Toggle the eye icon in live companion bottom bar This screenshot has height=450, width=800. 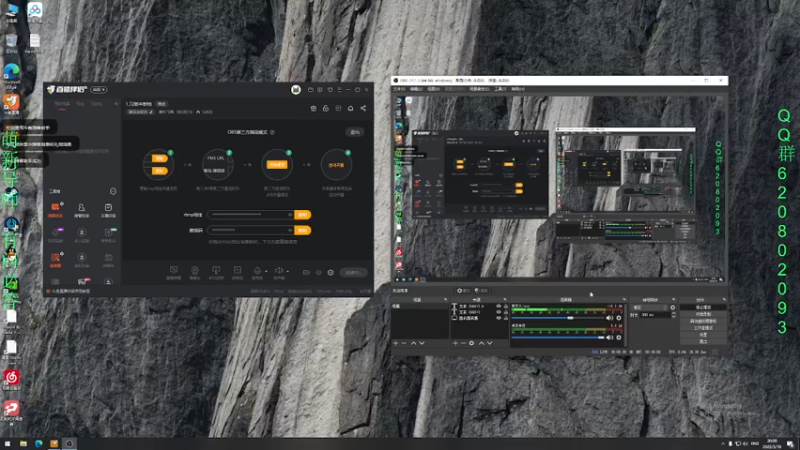pos(318,272)
